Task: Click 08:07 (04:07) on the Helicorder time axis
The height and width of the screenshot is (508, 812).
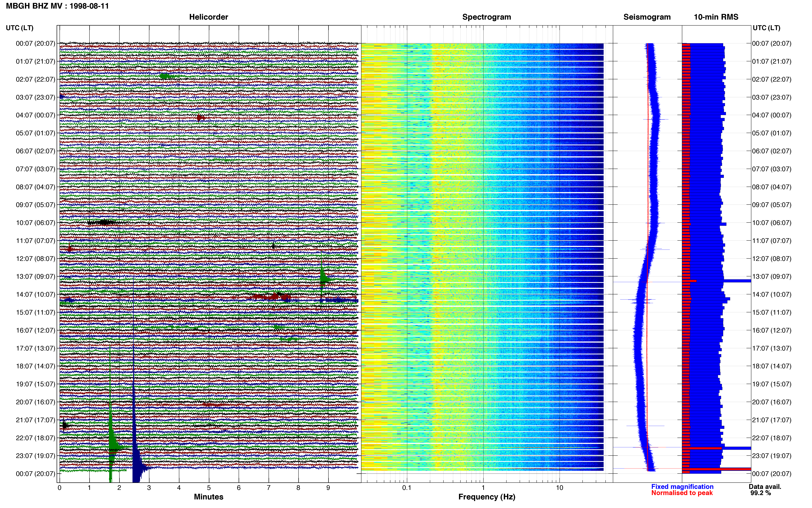Action: [36, 187]
